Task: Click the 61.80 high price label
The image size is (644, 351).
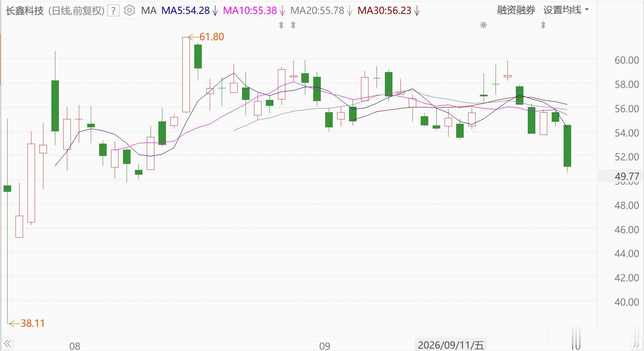Action: coord(211,37)
